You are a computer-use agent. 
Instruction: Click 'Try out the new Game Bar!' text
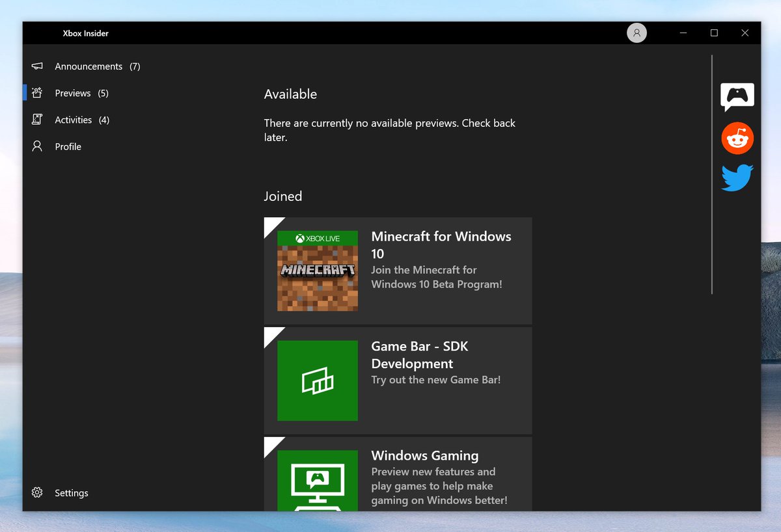point(436,380)
